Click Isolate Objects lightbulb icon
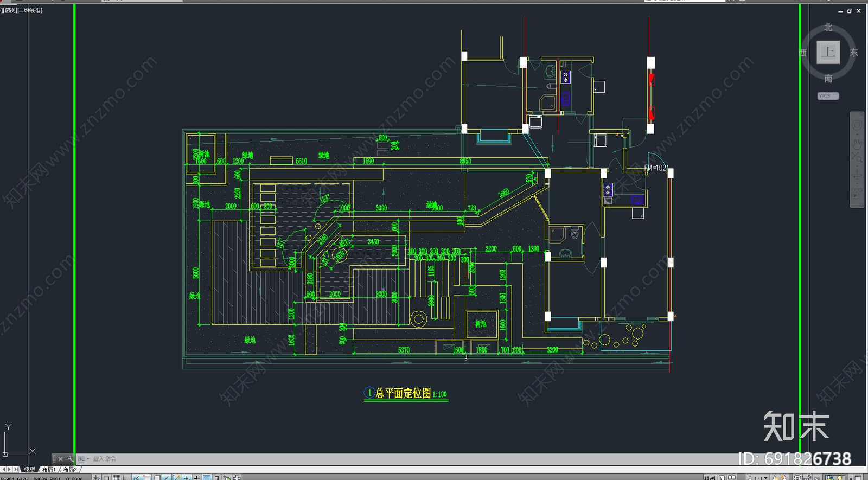The image size is (868, 480). coord(840,477)
